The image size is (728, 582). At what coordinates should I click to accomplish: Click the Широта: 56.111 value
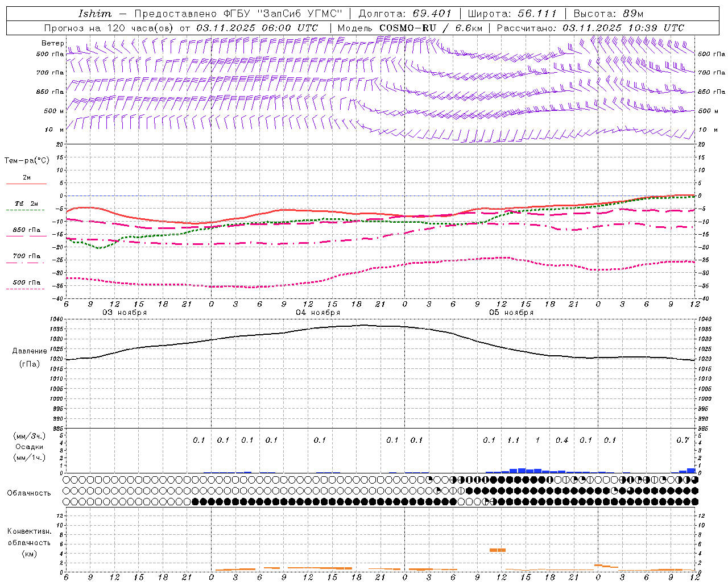(512, 14)
